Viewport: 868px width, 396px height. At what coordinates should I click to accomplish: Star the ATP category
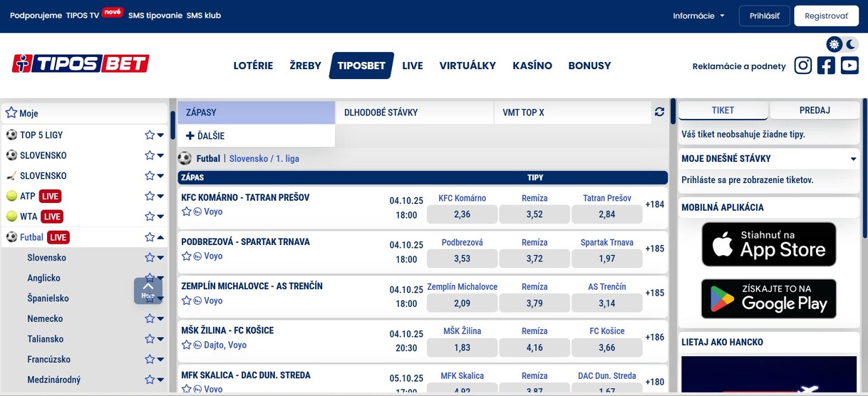149,196
